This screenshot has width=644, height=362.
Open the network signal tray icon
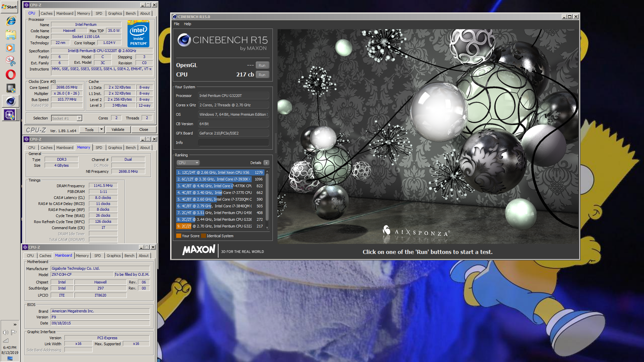[6, 341]
